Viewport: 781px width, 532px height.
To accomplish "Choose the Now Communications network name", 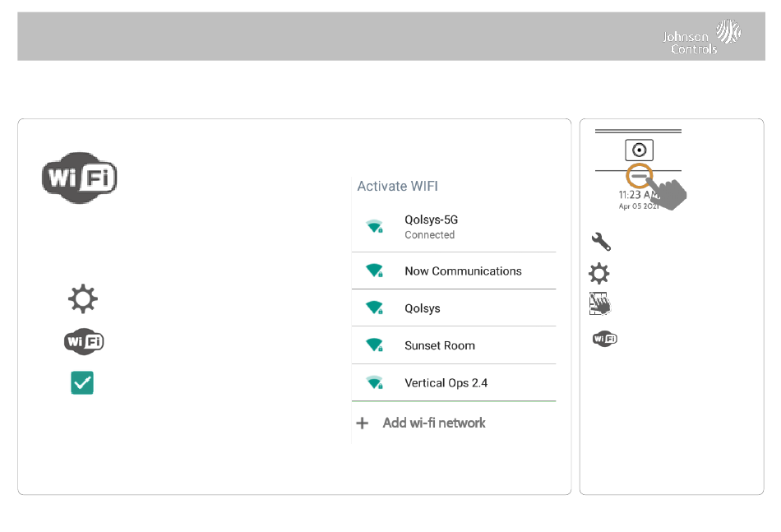I will (463, 271).
